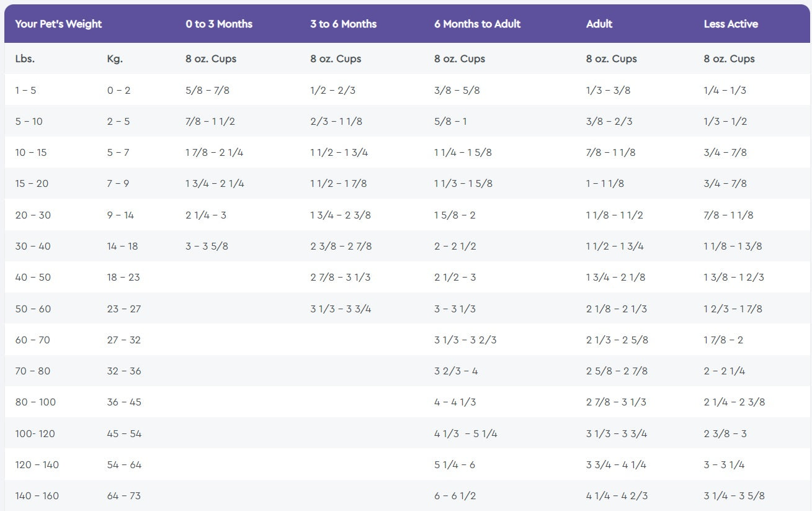Screen dimensions: 812x511
Task: Select the "80 – 100" lbs weight cell
Action: (35, 402)
